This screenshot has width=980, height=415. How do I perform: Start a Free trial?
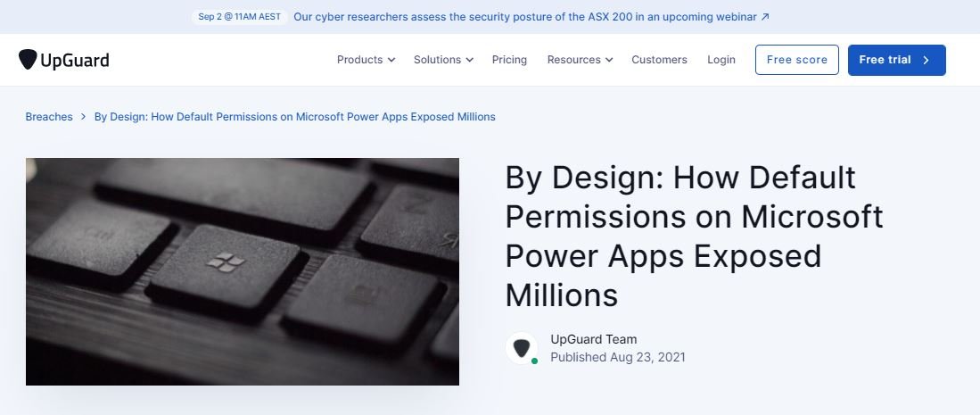click(x=896, y=60)
